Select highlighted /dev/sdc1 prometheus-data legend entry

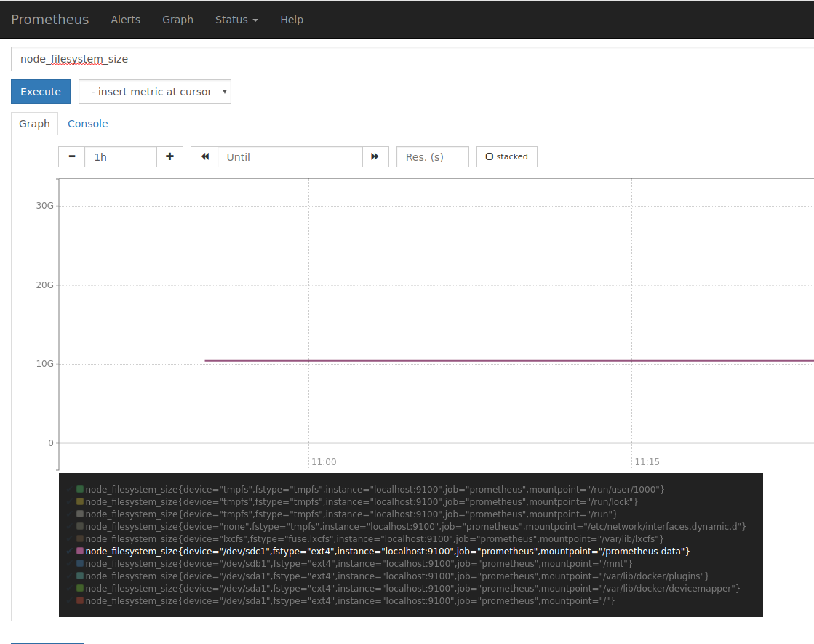coord(387,551)
